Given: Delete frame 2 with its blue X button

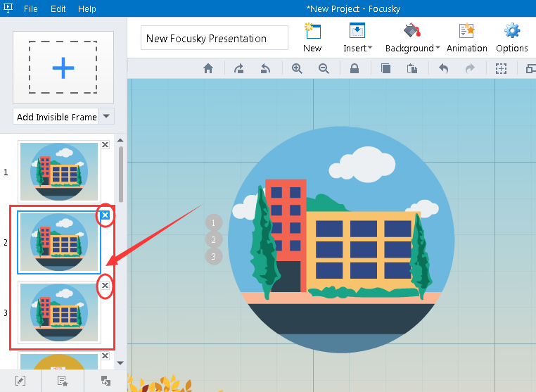Looking at the screenshot, I should point(106,215).
